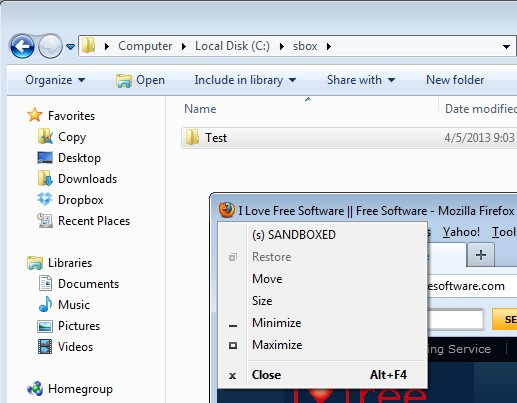This screenshot has width=517, height=403.
Task: Select the Documents library icon
Action: tap(45, 283)
